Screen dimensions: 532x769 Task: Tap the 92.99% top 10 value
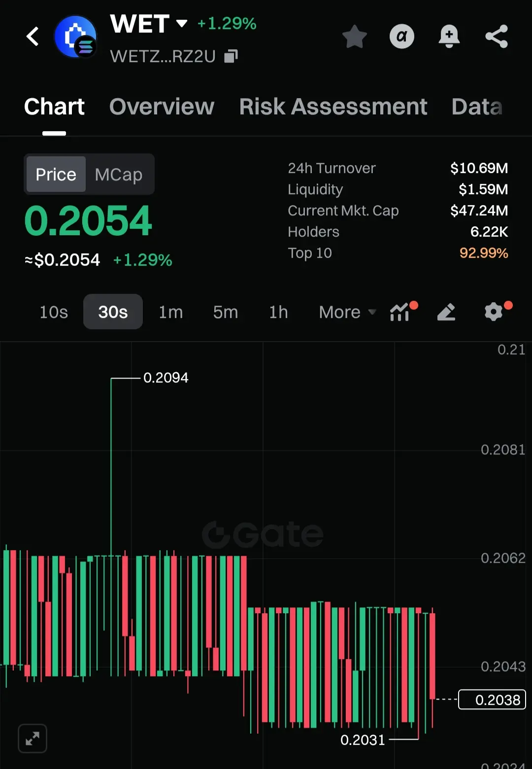point(484,253)
